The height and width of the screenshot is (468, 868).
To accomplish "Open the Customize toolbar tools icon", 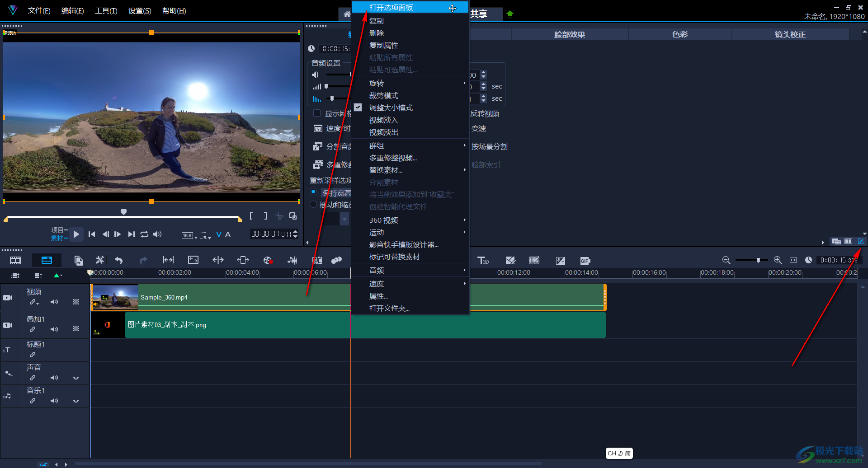I will 99,260.
